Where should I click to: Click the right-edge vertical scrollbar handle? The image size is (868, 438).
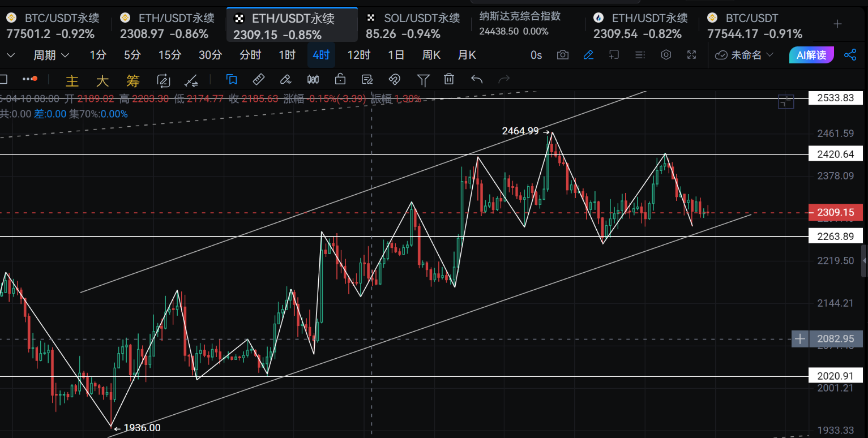point(864,260)
